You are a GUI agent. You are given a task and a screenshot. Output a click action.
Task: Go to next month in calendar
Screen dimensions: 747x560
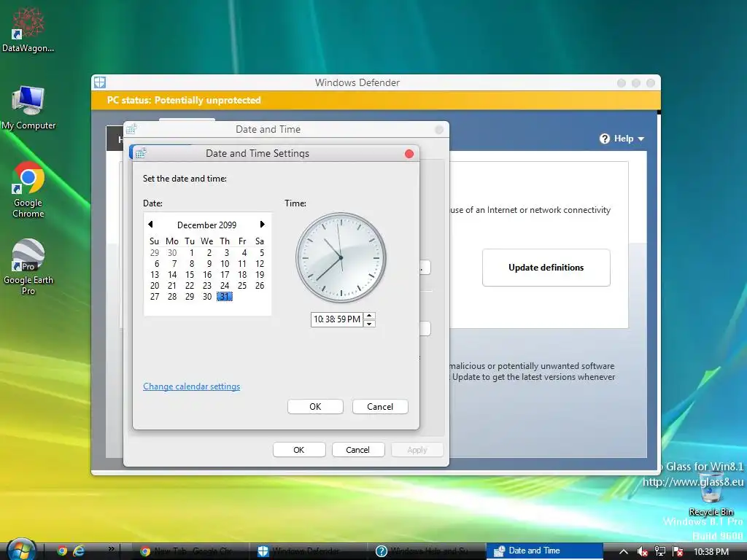(x=262, y=225)
